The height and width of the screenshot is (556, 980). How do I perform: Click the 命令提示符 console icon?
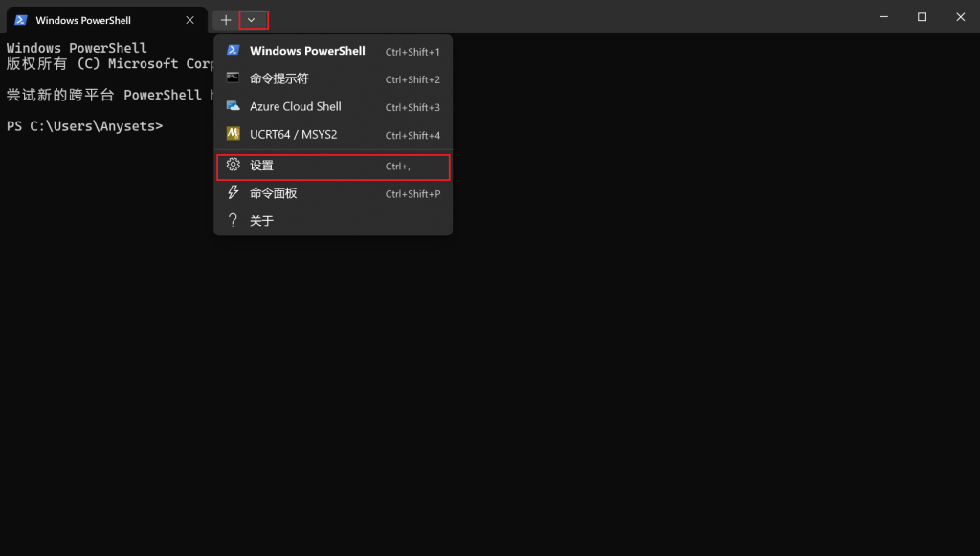(x=233, y=78)
